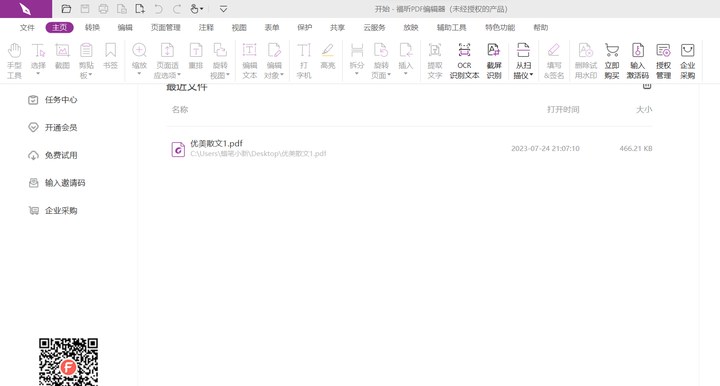720x386 pixels.
Task: Click the PDF file icon beside 优美散文1.pdf
Action: 178,149
